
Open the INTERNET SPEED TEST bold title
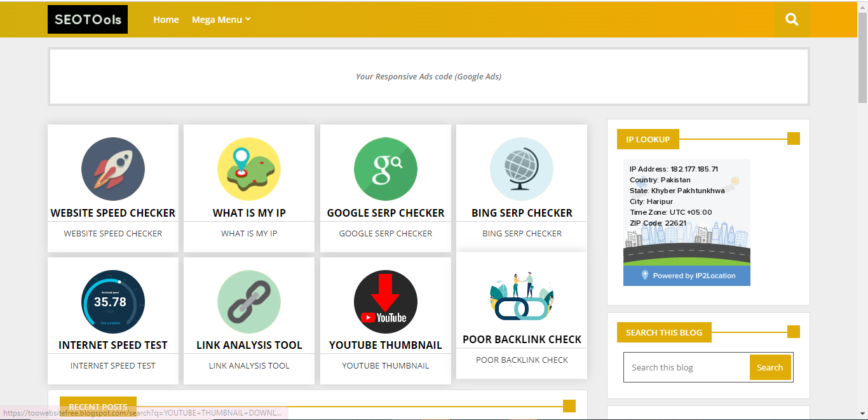pyautogui.click(x=113, y=345)
